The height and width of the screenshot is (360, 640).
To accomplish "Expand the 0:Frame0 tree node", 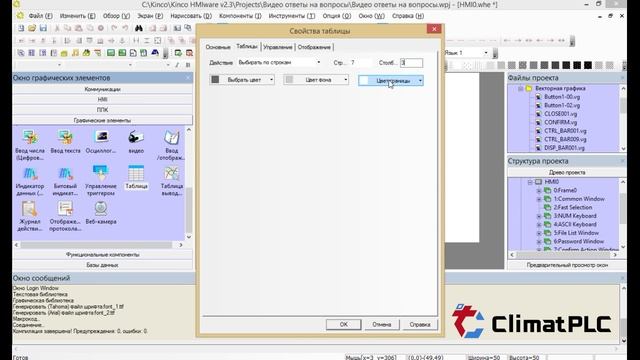I will click(x=539, y=191).
